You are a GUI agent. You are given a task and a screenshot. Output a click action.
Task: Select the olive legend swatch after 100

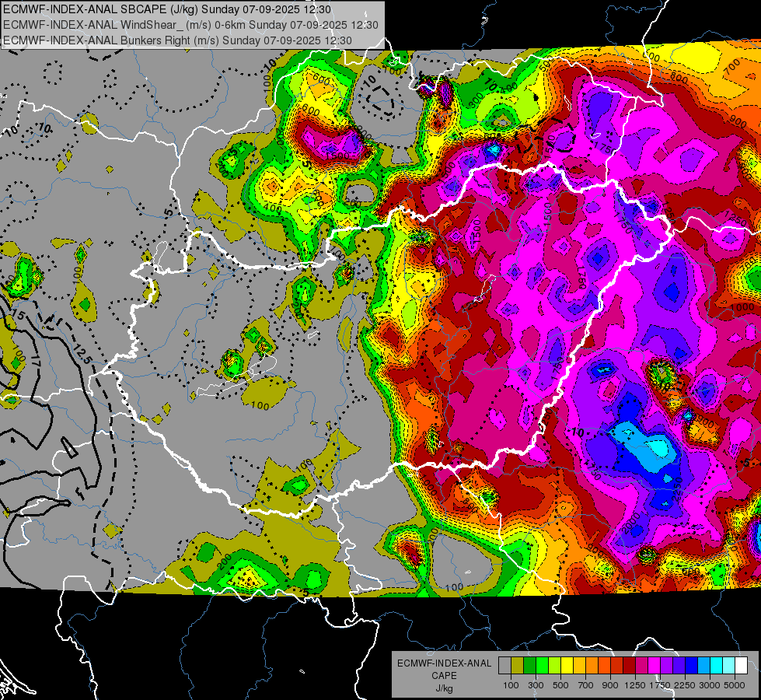point(518,666)
